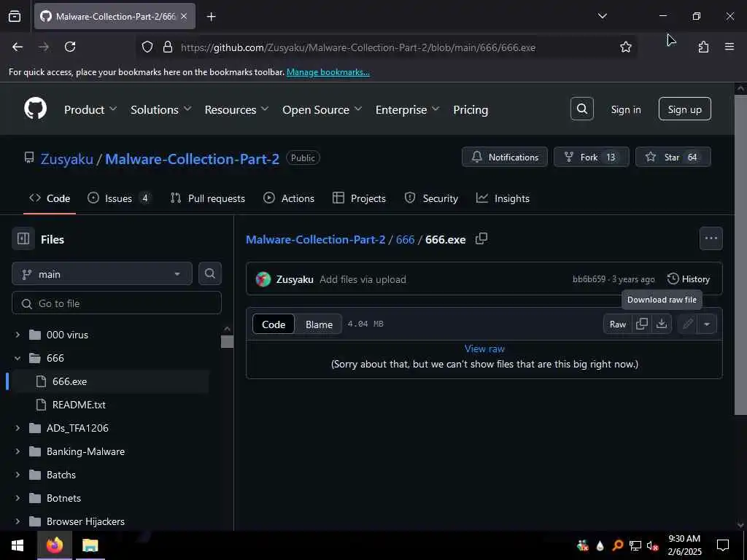This screenshot has width=747, height=560.
Task: Open the Product navigation dropdown
Action: pyautogui.click(x=90, y=109)
